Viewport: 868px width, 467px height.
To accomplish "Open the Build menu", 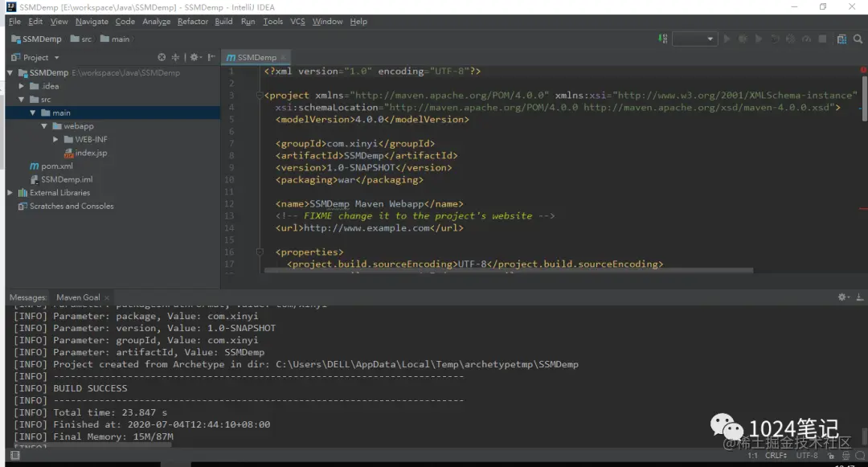I will pyautogui.click(x=223, y=22).
